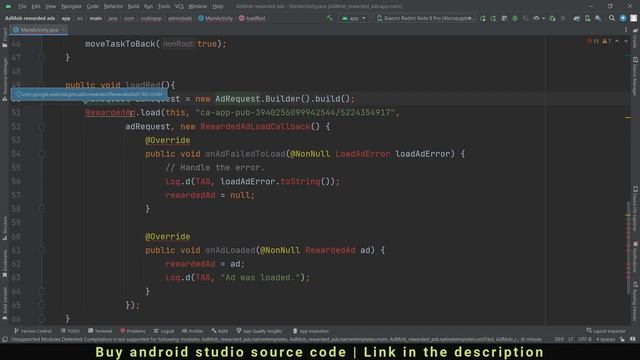640x360 pixels.
Task: Open the Project tool window on left sidebar
Action: tap(5, 38)
